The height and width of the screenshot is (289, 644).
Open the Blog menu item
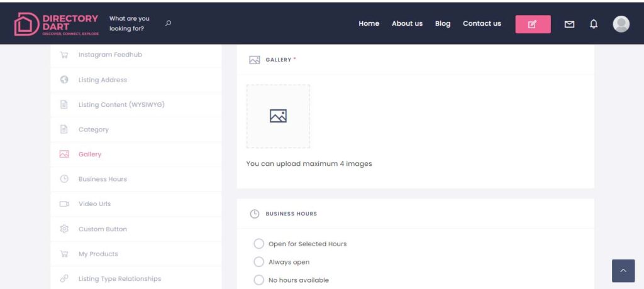click(443, 23)
